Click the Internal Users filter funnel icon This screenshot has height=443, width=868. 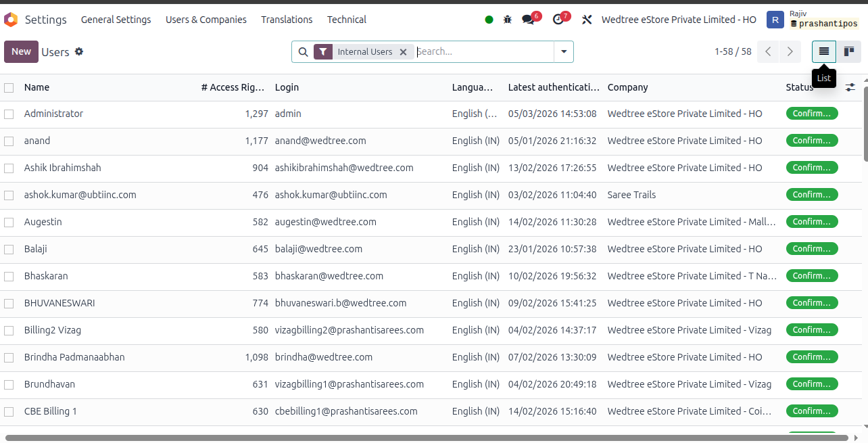click(x=323, y=51)
